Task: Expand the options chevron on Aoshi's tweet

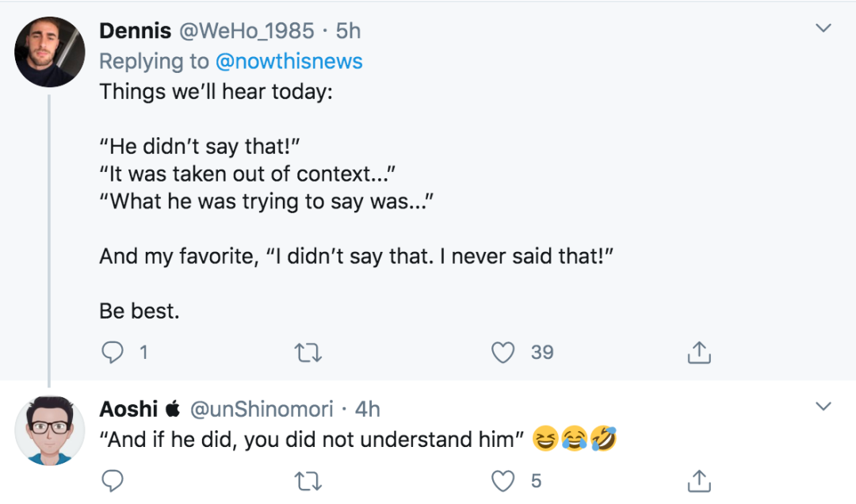Action: 824,407
